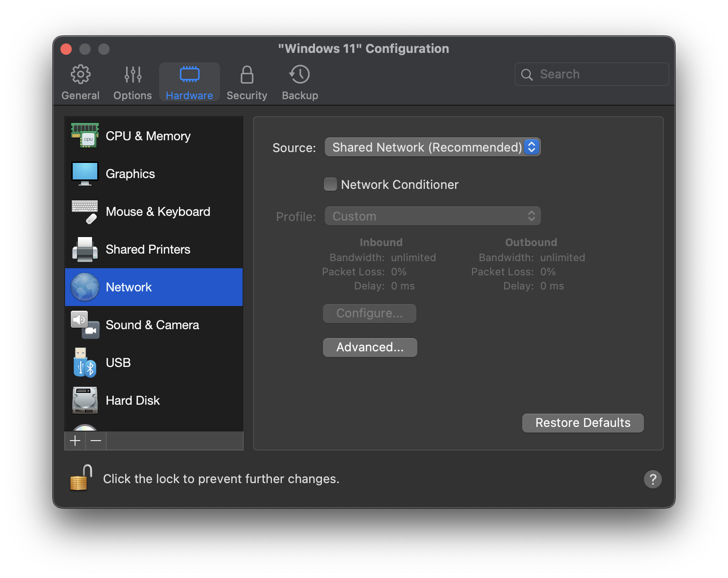Open Shared Printers configuration
728x578 pixels.
pyautogui.click(x=148, y=249)
